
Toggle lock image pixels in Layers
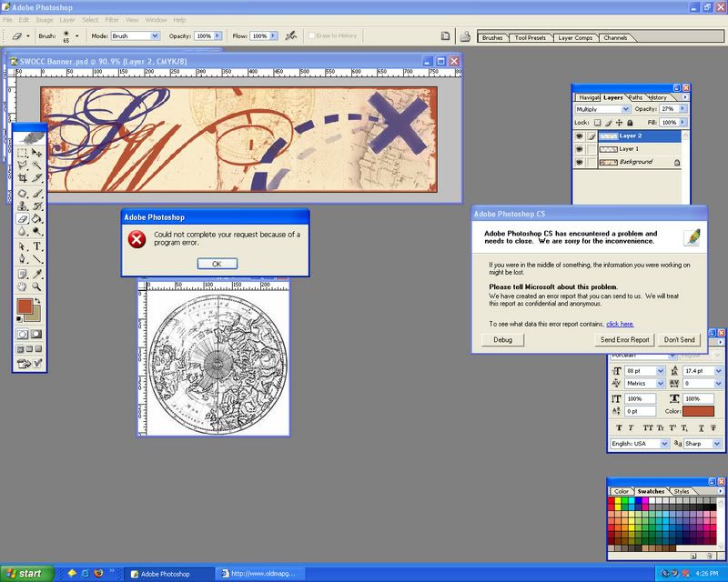pos(609,123)
